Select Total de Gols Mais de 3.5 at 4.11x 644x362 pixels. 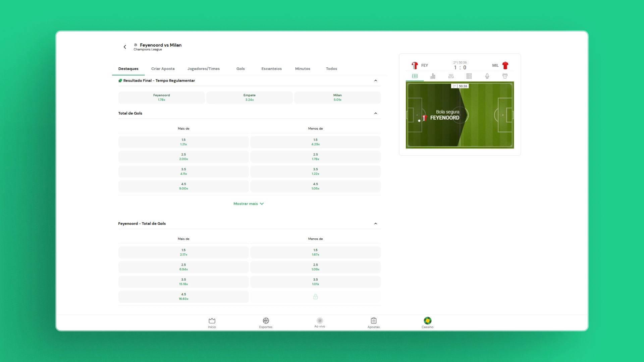[x=183, y=172]
